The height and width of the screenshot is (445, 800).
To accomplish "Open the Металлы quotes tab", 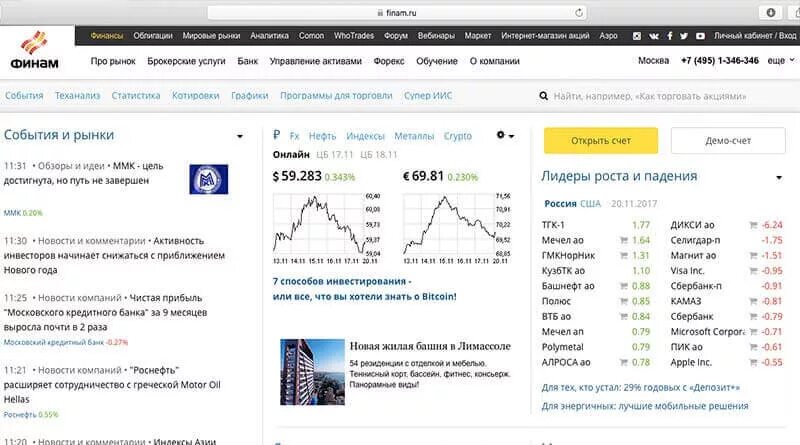I will (414, 136).
